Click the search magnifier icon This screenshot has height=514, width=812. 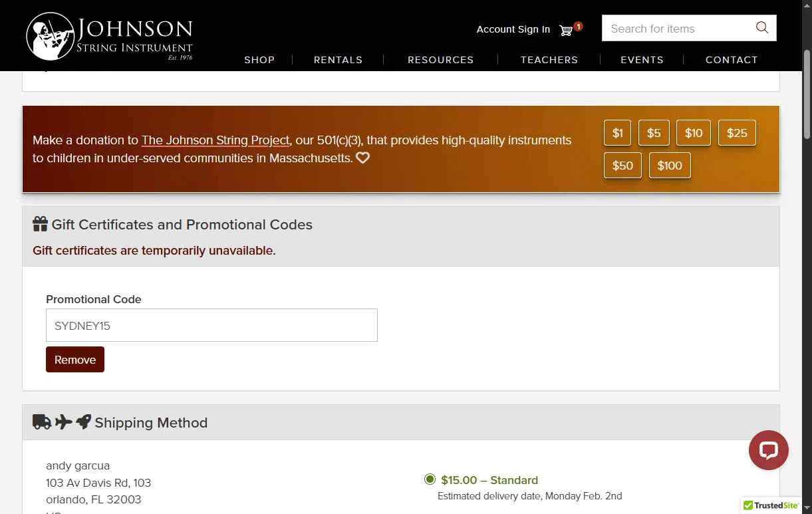(762, 28)
